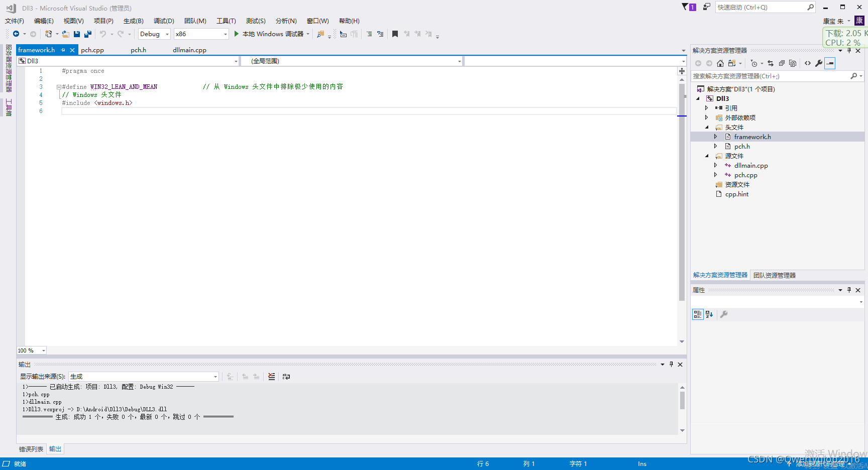Undo the last action
Viewport: 868px width, 470px height.
pyautogui.click(x=103, y=34)
